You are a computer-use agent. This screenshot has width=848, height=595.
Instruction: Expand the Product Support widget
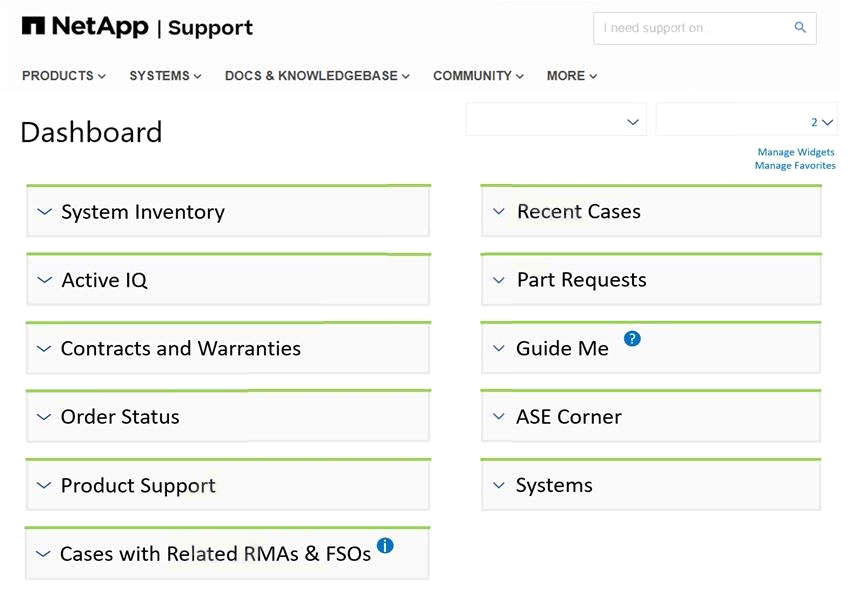pos(44,486)
